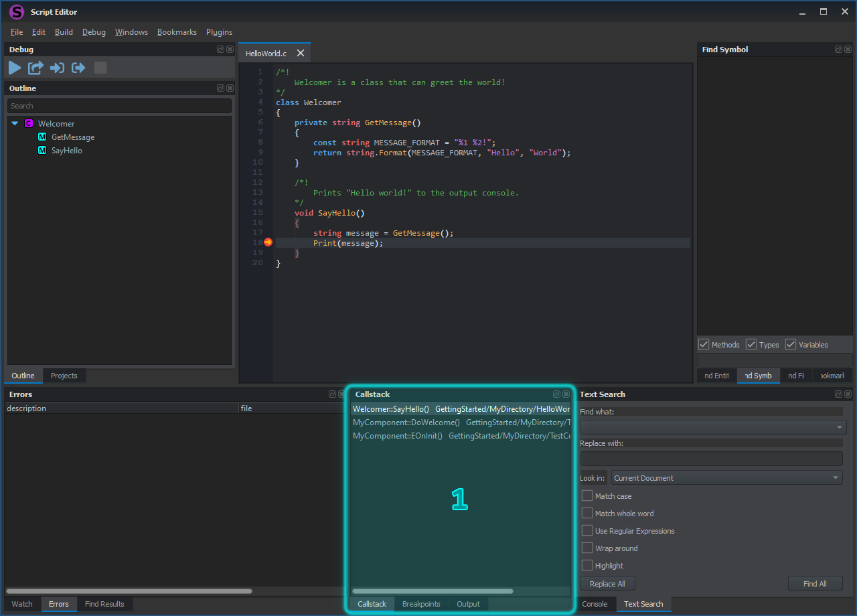The height and width of the screenshot is (616, 857).
Task: Close the HelloWorld.c editor tab
Action: click(x=301, y=53)
